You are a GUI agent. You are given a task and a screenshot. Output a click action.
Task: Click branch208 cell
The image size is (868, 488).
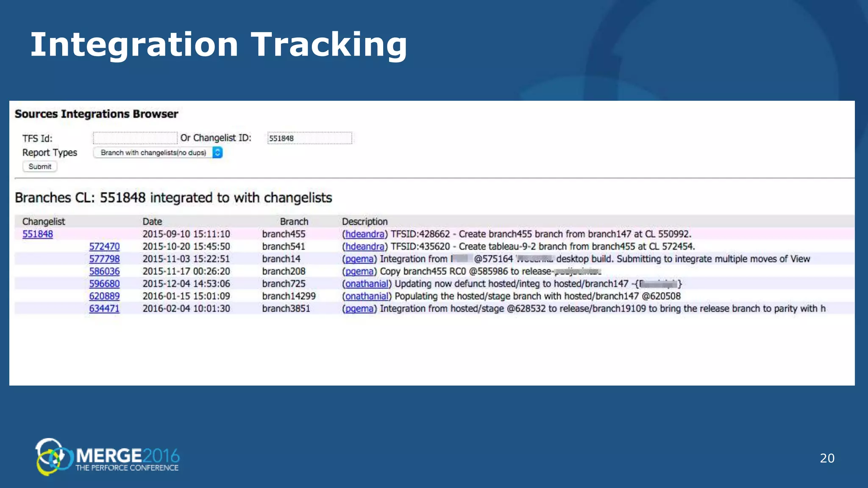click(x=284, y=271)
